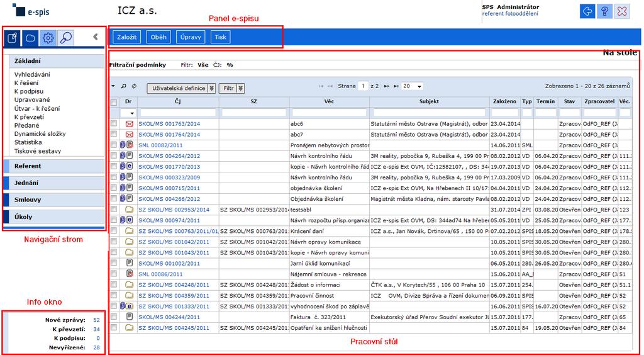Open document link SKOL/MS 004266/2012
This screenshot has height=355, width=644.
(x=169, y=199)
